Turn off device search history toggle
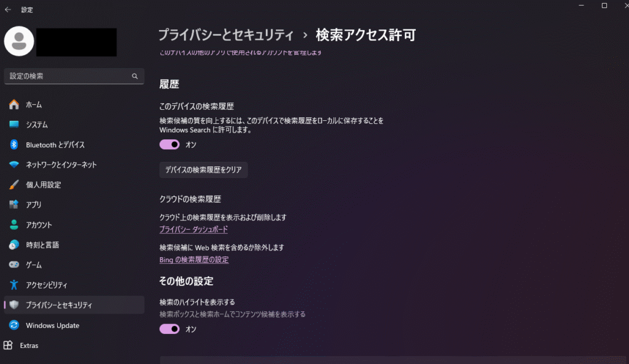Image resolution: width=629 pixels, height=364 pixels. click(170, 144)
